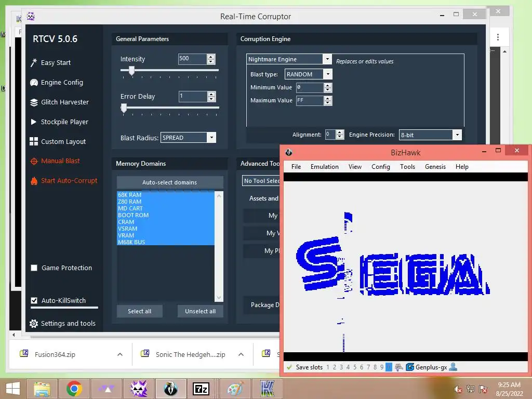
Task: Select save slot 1 in BizHawk
Action: click(x=328, y=367)
